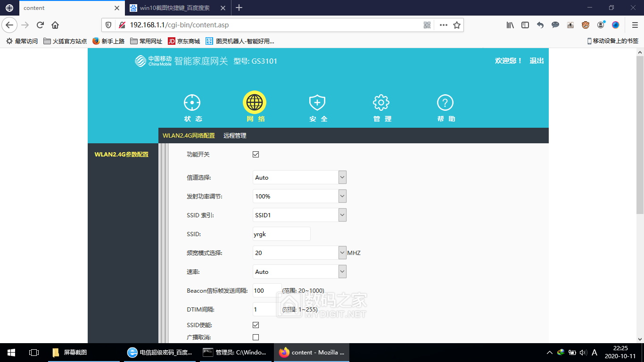Open the Firefox library icon
This screenshot has height=362, width=644.
click(x=510, y=25)
